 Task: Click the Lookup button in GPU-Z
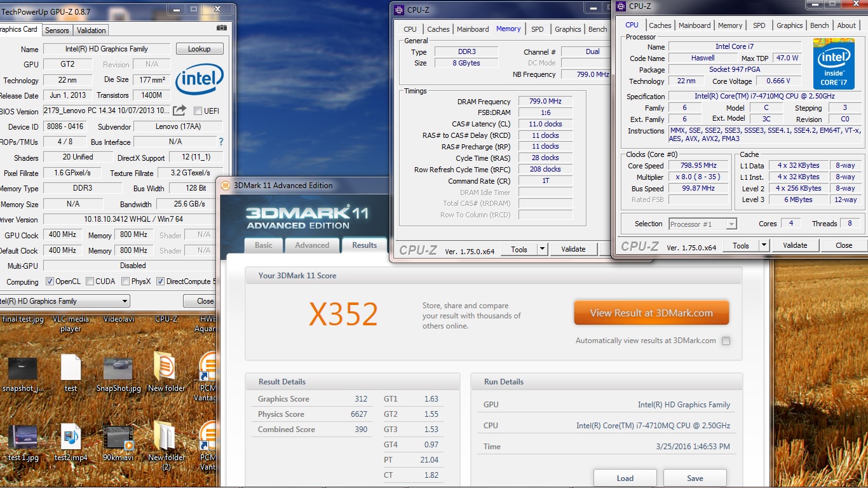(199, 49)
